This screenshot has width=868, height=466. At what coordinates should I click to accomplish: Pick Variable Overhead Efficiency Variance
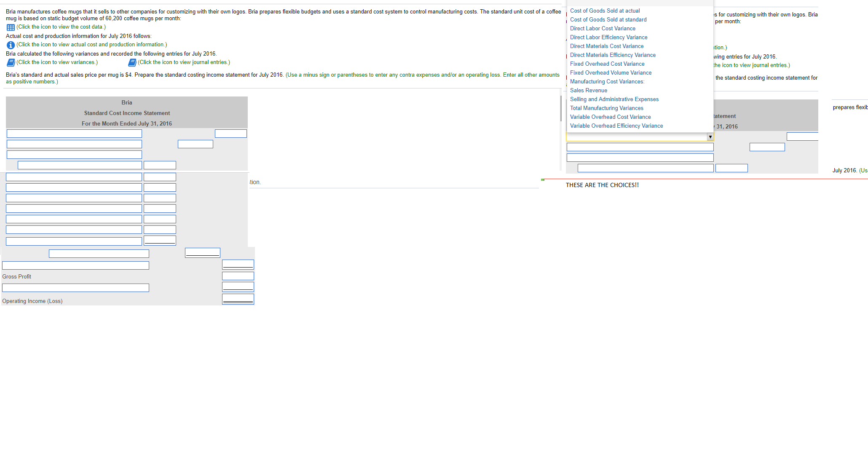616,126
